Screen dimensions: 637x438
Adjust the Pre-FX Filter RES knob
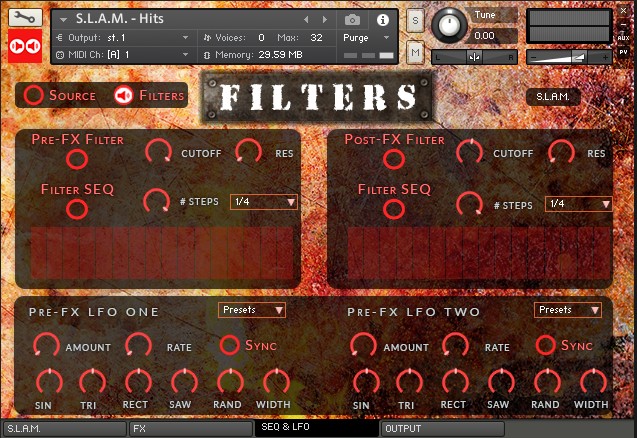(x=248, y=151)
